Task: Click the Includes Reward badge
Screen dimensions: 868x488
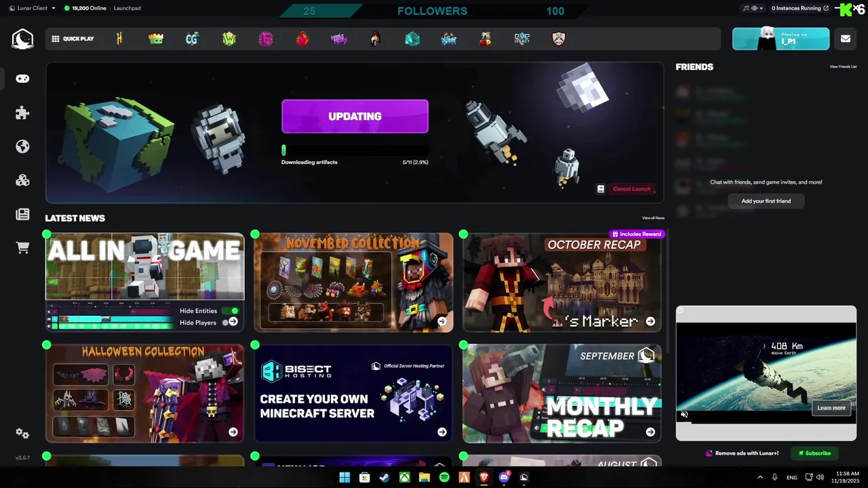Action: (x=637, y=234)
